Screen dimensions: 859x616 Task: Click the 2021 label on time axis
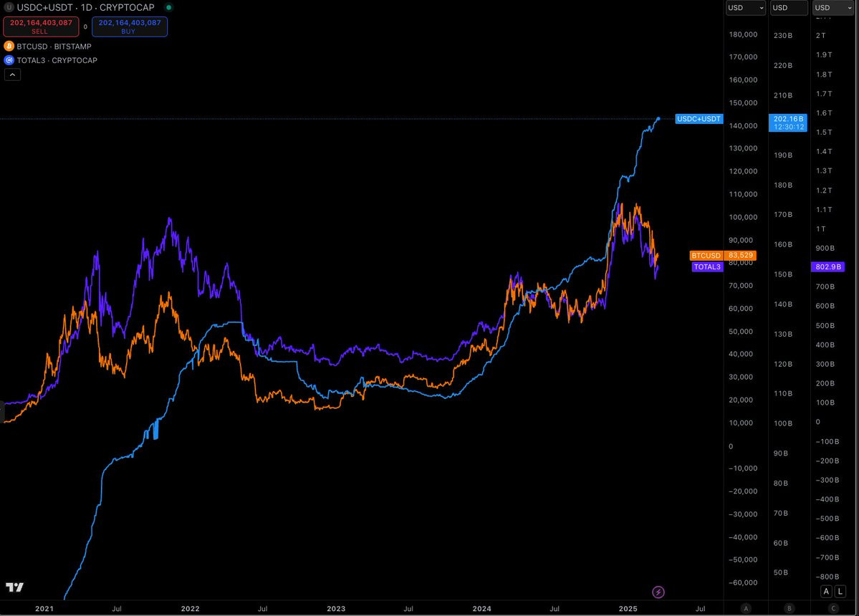coord(44,608)
